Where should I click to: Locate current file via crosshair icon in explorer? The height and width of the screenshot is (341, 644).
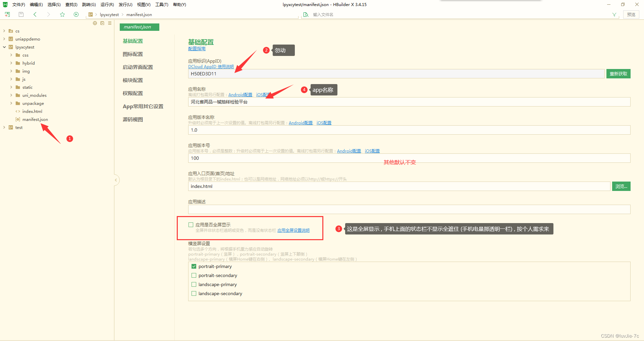point(95,23)
